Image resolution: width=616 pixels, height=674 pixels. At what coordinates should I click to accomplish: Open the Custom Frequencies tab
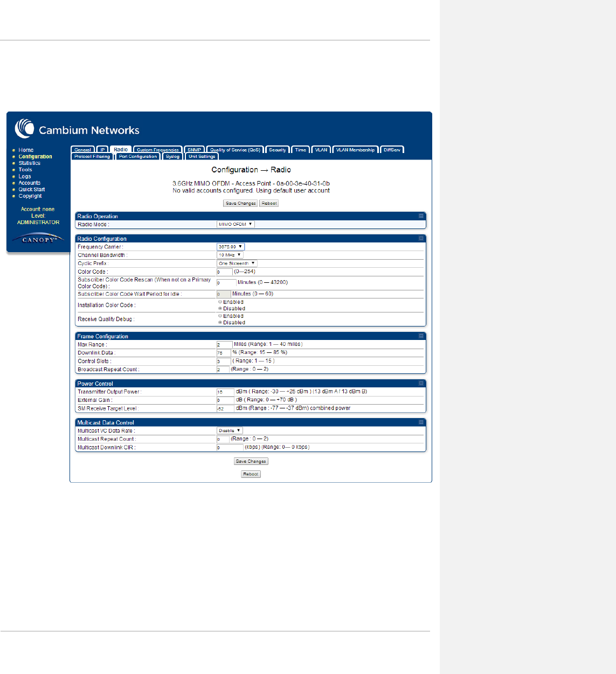tap(158, 150)
